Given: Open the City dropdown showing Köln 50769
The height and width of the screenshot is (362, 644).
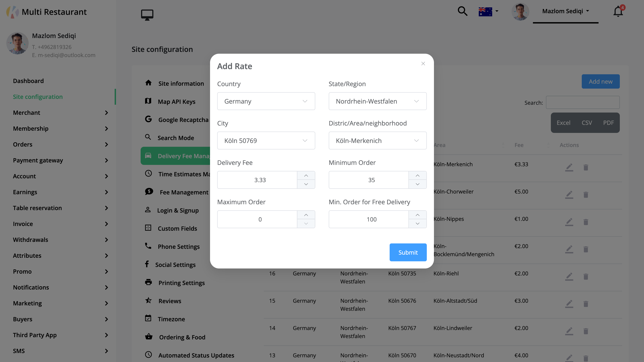Looking at the screenshot, I should 266,141.
